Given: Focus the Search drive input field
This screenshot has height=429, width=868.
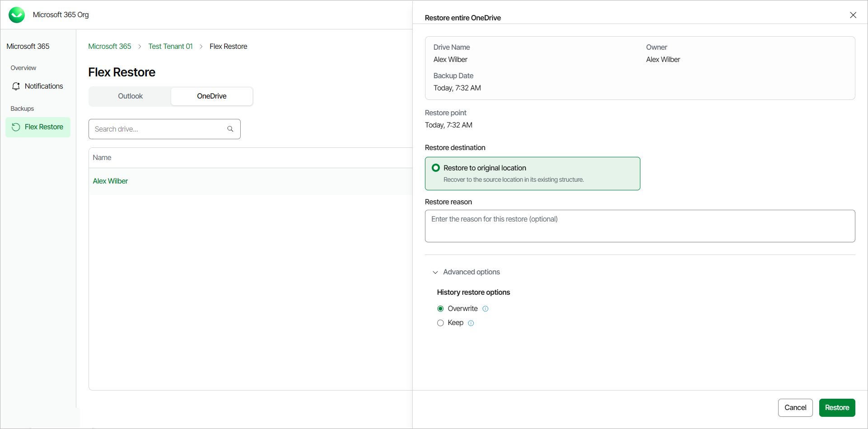Looking at the screenshot, I should click(164, 129).
